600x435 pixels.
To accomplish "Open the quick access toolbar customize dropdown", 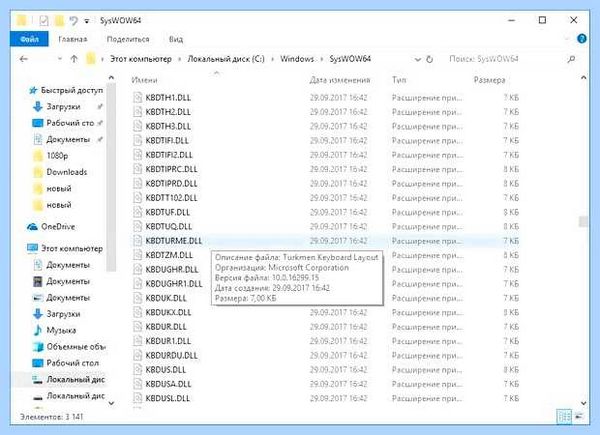I will pyautogui.click(x=87, y=21).
